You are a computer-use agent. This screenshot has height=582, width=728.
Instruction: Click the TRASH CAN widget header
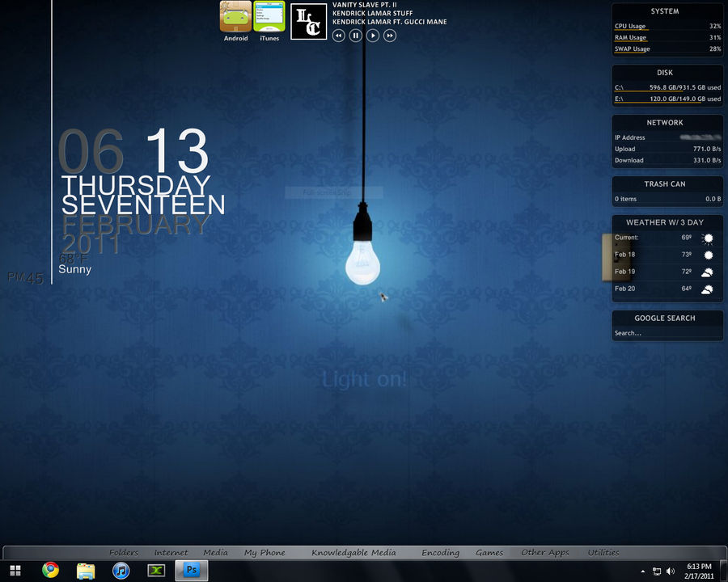coord(665,183)
